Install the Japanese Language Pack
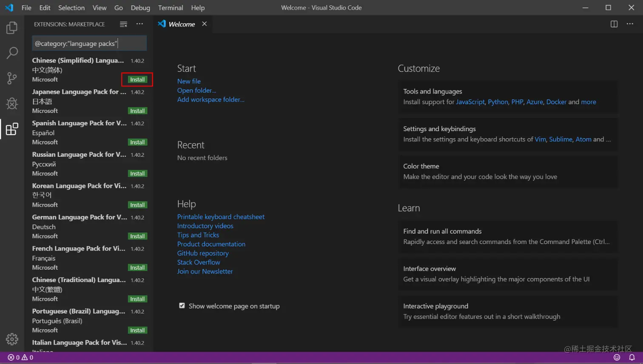The width and height of the screenshot is (643, 364). click(x=137, y=111)
